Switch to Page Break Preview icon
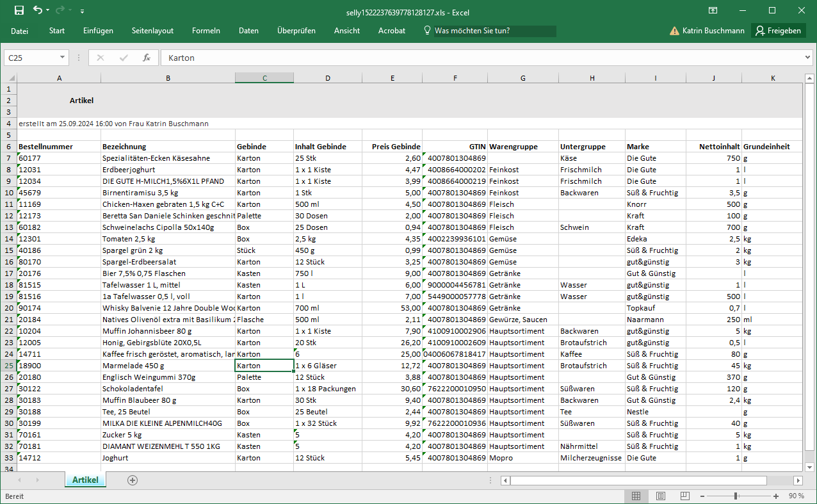 tap(684, 496)
